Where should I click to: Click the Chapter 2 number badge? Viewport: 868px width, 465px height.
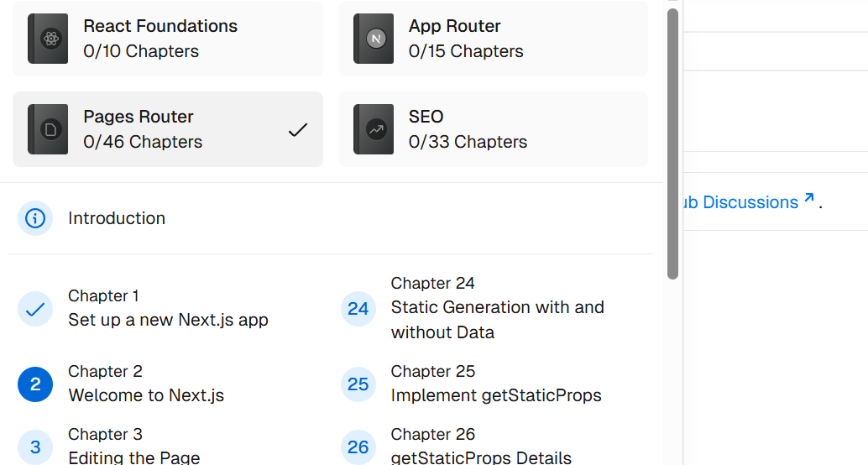pos(35,384)
